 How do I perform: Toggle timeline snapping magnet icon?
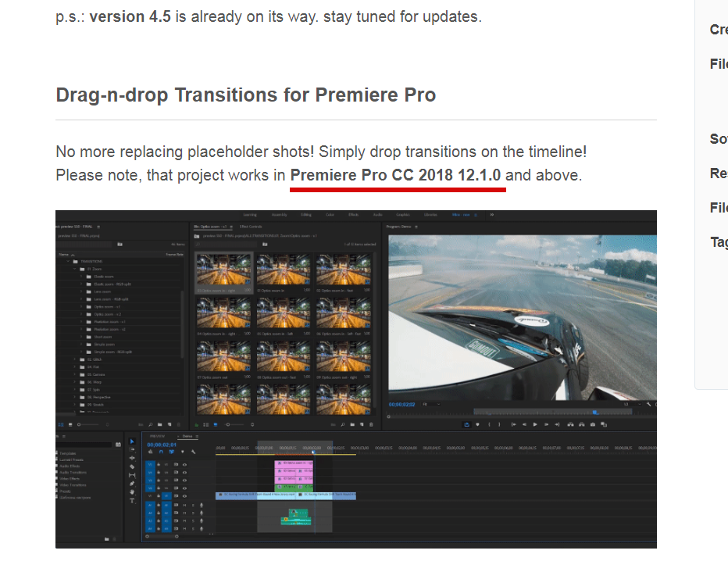pos(161,452)
